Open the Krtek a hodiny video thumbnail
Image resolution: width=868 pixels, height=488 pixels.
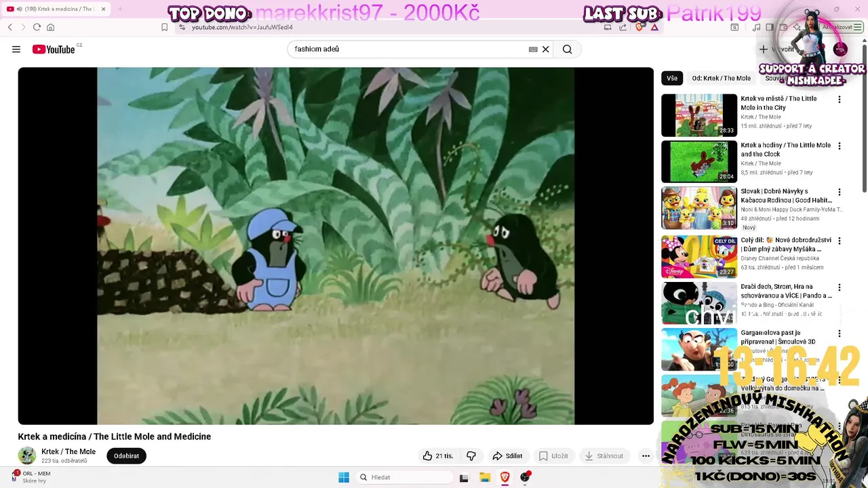(x=699, y=162)
